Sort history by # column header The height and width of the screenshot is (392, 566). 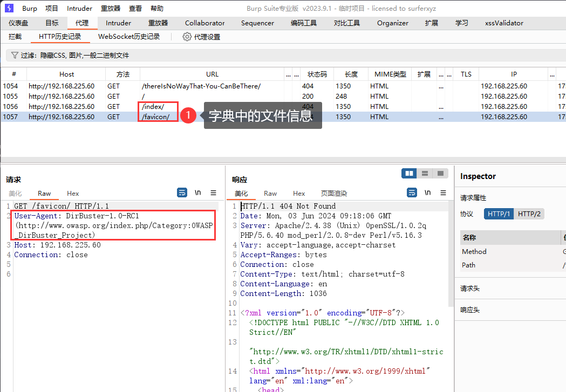(13, 74)
